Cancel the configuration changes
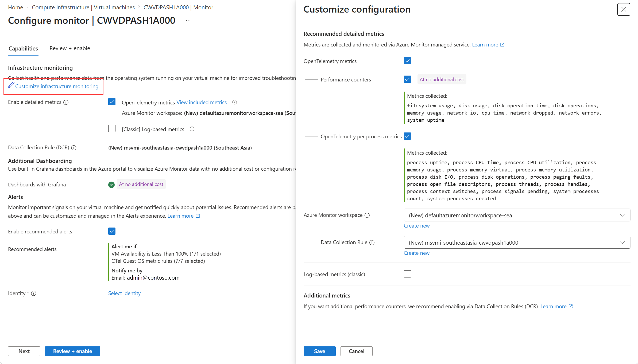Image resolution: width=638 pixels, height=364 pixels. click(356, 351)
